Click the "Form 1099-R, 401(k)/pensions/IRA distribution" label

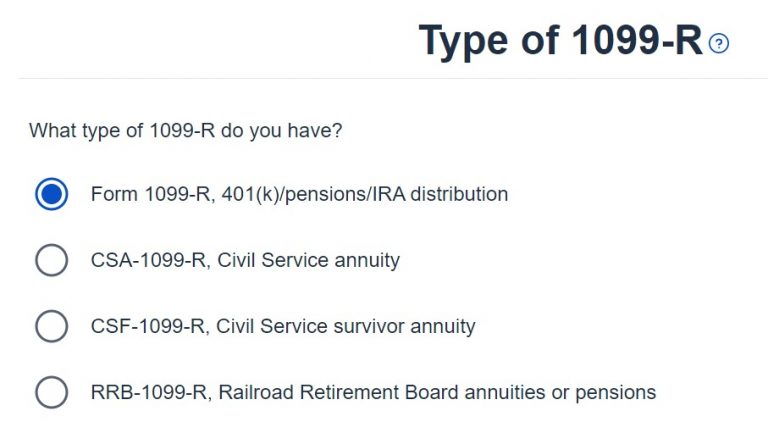click(x=299, y=194)
